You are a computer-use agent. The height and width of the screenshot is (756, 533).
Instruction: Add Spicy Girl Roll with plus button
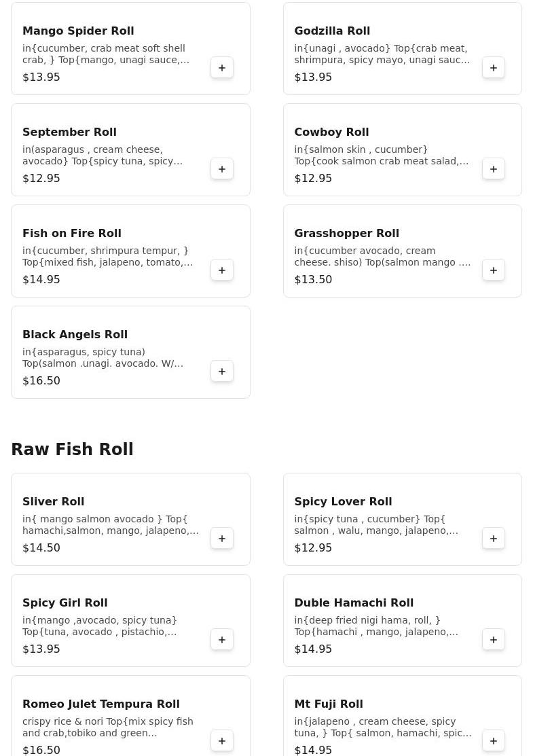(x=222, y=640)
